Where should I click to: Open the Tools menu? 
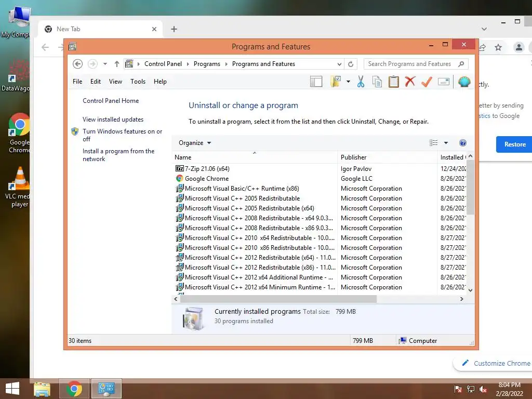(x=138, y=82)
